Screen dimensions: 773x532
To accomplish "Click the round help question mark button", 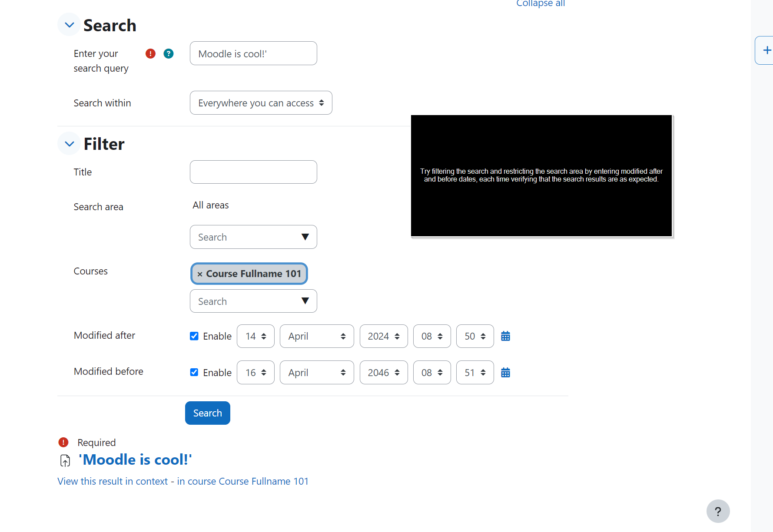I will click(718, 511).
